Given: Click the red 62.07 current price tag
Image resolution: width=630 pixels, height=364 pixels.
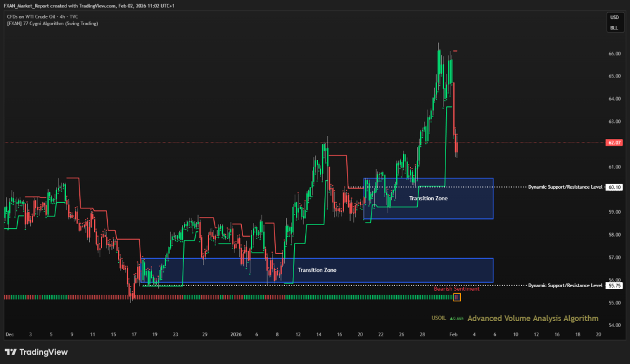Looking at the screenshot, I should pyautogui.click(x=614, y=143).
